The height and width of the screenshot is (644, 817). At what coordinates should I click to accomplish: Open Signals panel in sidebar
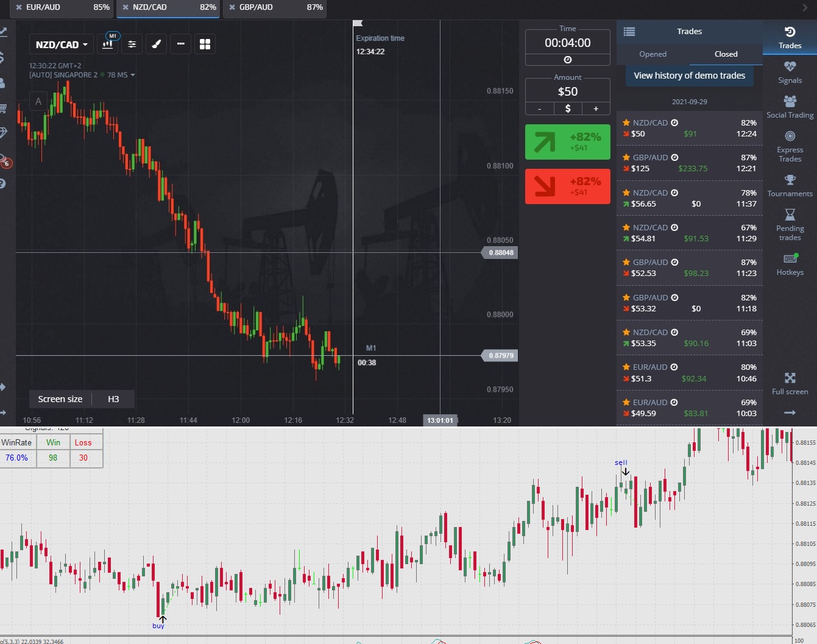pyautogui.click(x=790, y=73)
